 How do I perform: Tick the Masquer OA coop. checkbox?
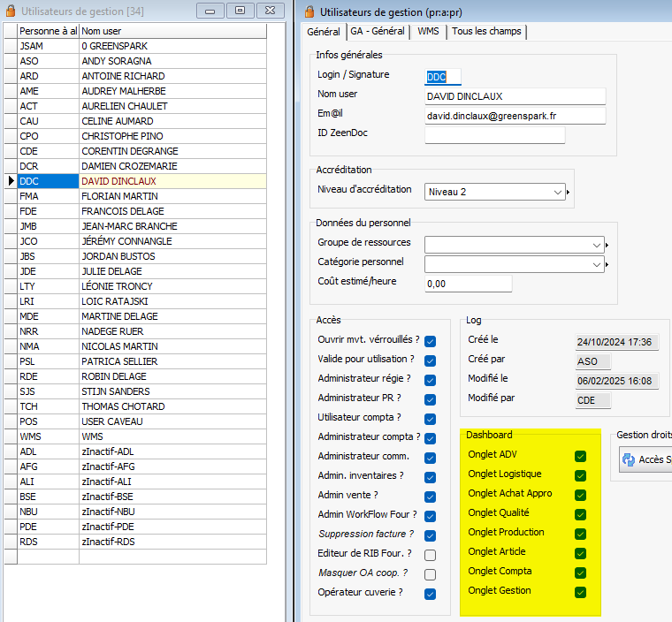430,574
